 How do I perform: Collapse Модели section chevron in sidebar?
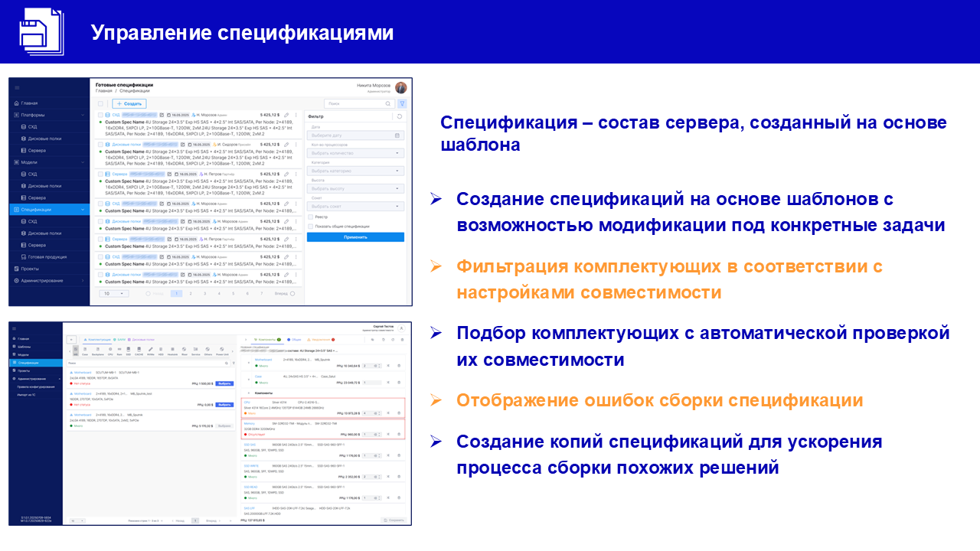pos(83,162)
